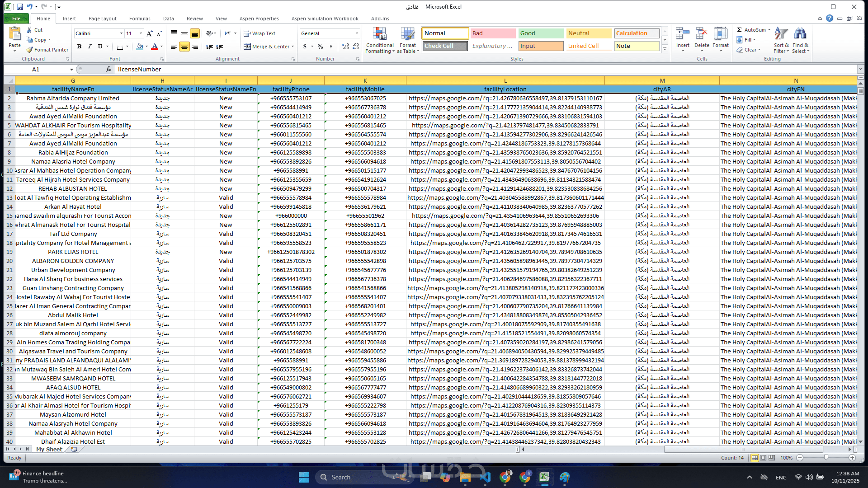Click the Fill Color bucket icon

pyautogui.click(x=140, y=47)
